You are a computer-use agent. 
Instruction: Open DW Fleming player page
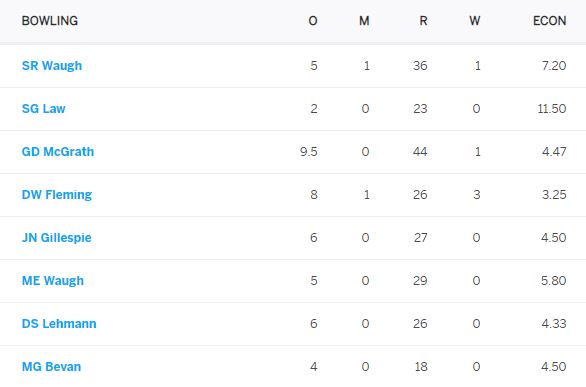tap(57, 195)
